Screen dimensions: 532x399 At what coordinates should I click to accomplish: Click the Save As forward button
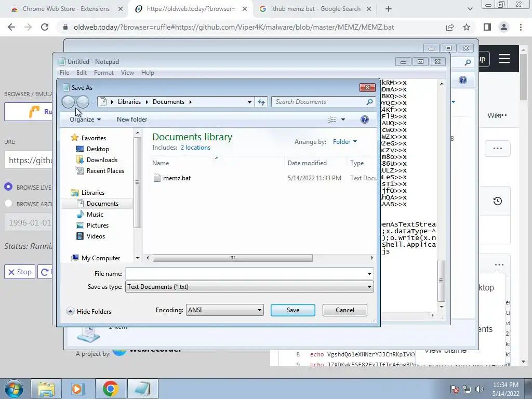coord(83,102)
